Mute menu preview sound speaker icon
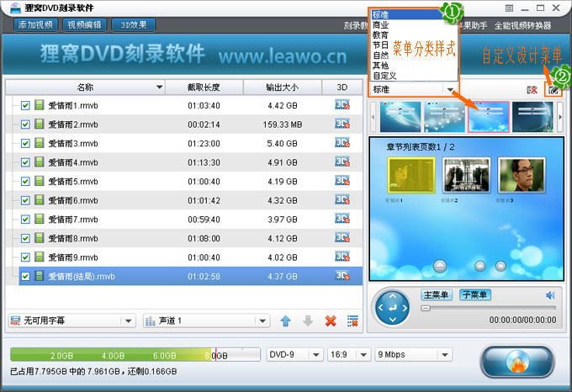 click(550, 295)
